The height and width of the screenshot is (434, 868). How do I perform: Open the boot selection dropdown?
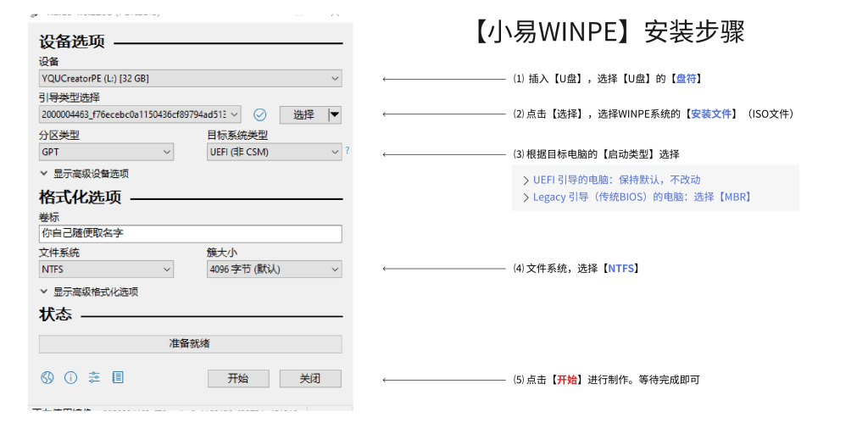(140, 114)
